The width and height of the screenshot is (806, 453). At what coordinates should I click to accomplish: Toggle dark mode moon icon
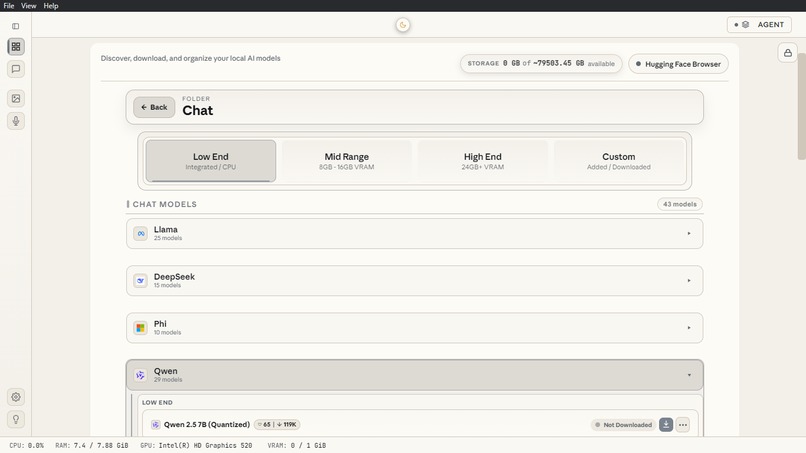click(403, 25)
